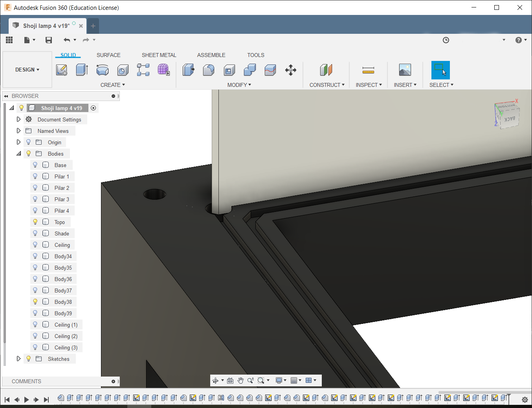Select the Fillet tool
This screenshot has height=408, width=532.
(209, 70)
